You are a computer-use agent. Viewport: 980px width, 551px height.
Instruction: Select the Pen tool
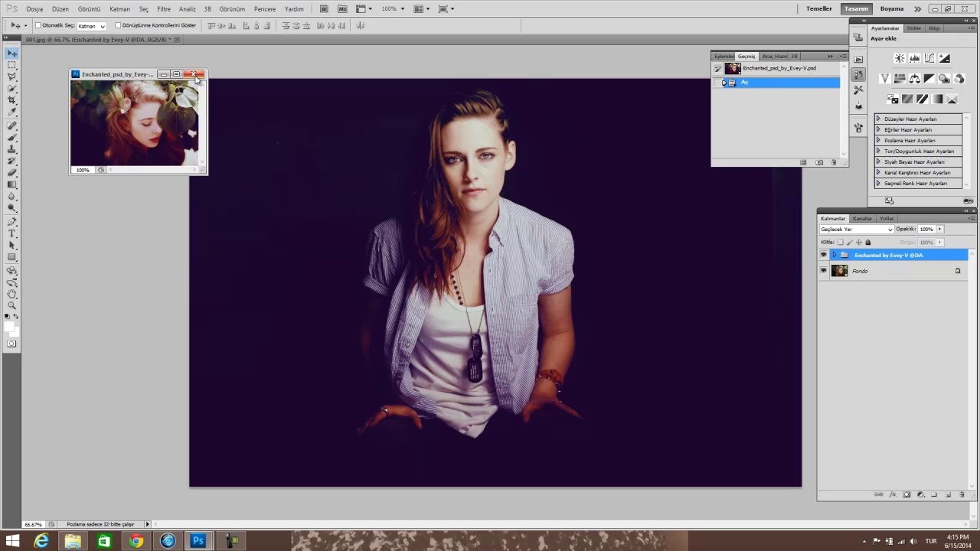point(12,222)
